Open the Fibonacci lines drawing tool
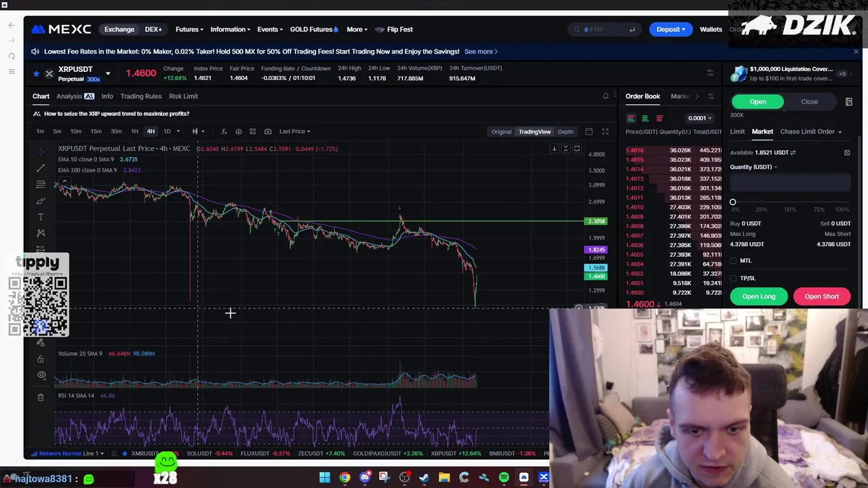Viewport: 868px width, 488px height. [41, 184]
